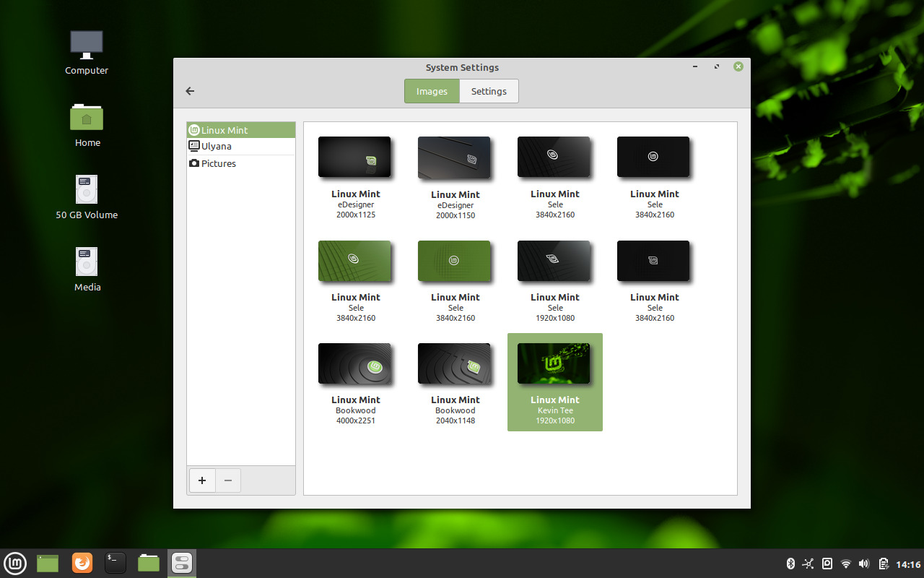Click the Wi-Fi tray icon
Image resolution: width=924 pixels, height=578 pixels.
tap(846, 564)
